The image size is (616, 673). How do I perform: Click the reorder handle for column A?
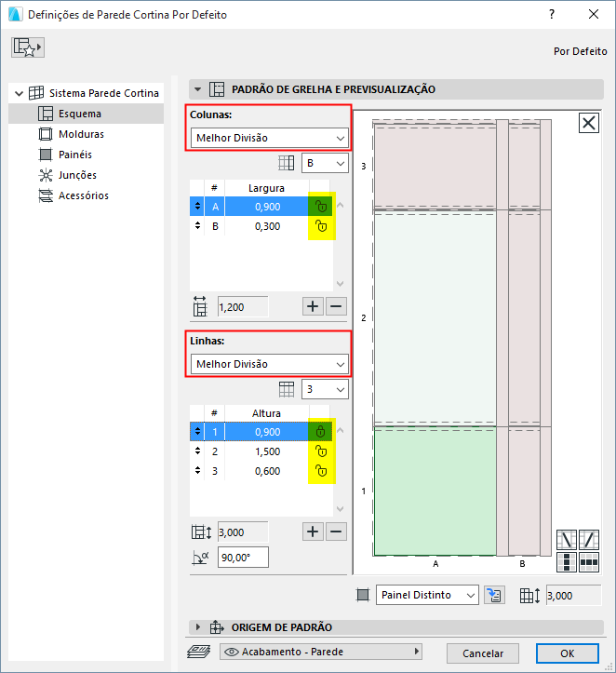[x=197, y=206]
